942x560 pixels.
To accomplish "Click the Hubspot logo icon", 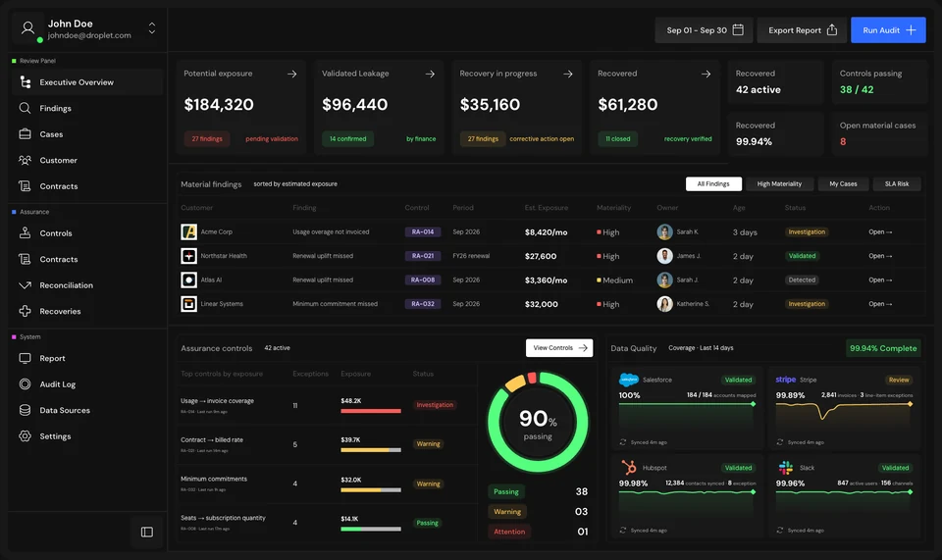I will coord(628,467).
